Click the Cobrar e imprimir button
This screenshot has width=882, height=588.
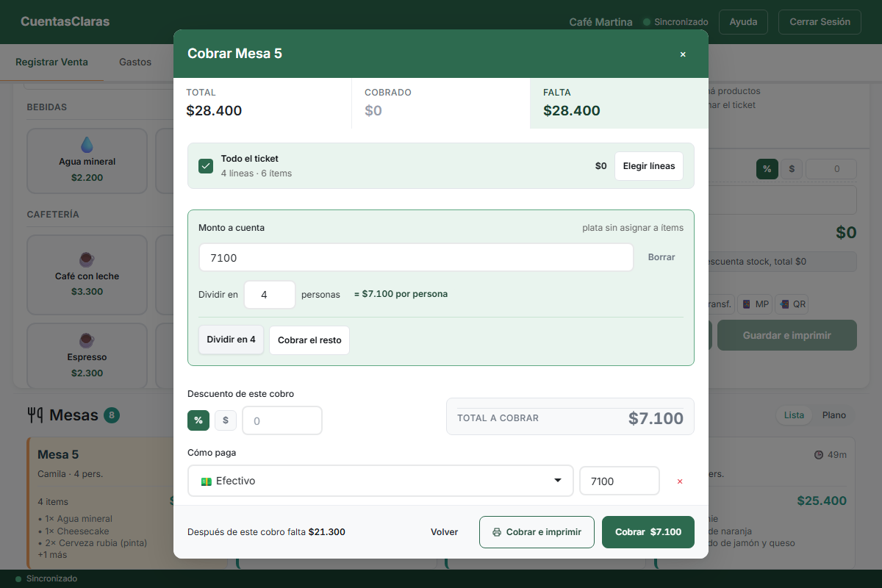pyautogui.click(x=537, y=532)
